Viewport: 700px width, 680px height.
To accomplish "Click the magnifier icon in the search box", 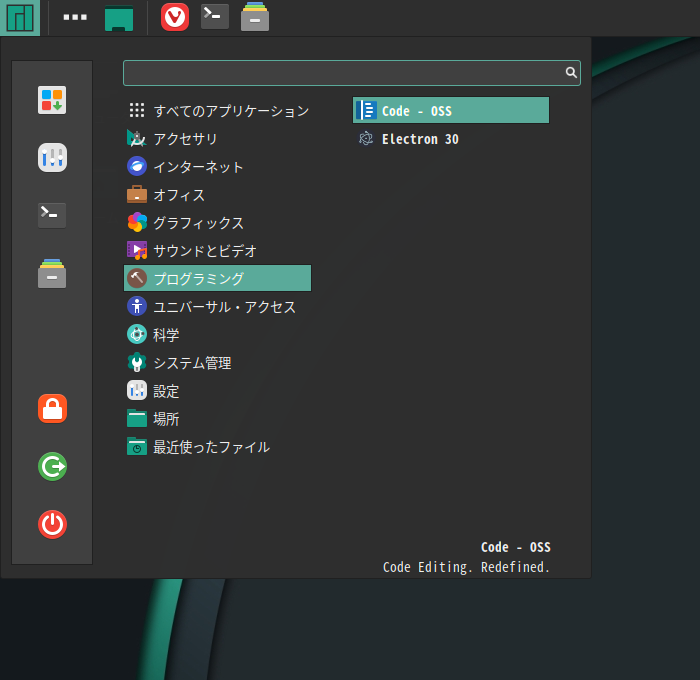I will tap(571, 72).
